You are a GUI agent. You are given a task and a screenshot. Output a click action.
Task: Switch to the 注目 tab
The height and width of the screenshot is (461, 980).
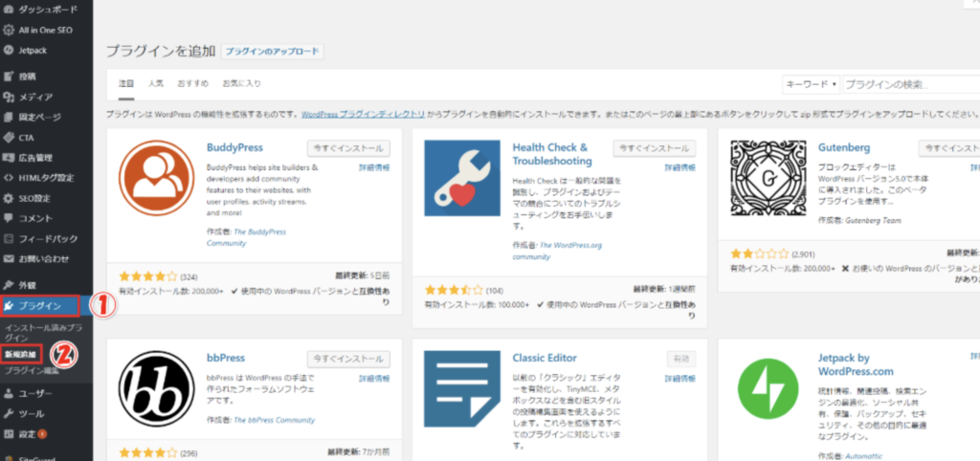pos(126,83)
